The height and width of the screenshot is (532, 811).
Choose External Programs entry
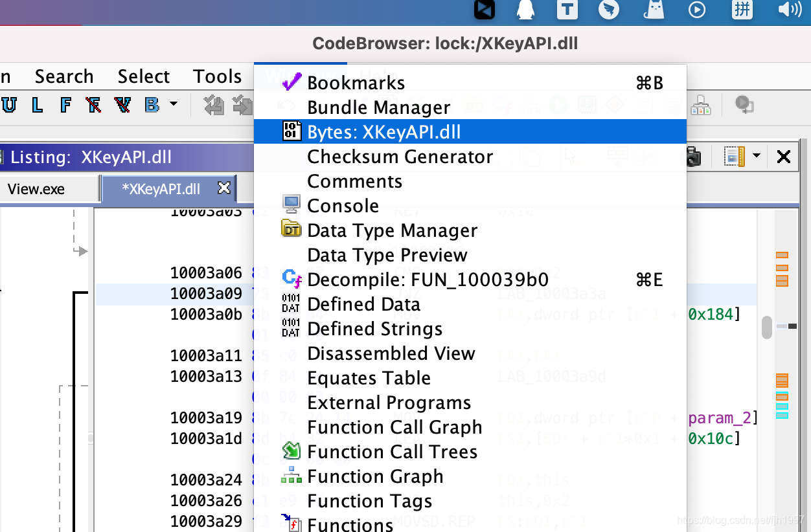click(x=470, y=403)
